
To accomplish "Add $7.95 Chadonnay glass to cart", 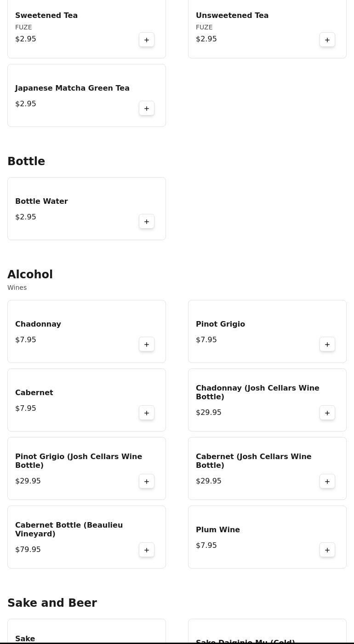I will [147, 345].
